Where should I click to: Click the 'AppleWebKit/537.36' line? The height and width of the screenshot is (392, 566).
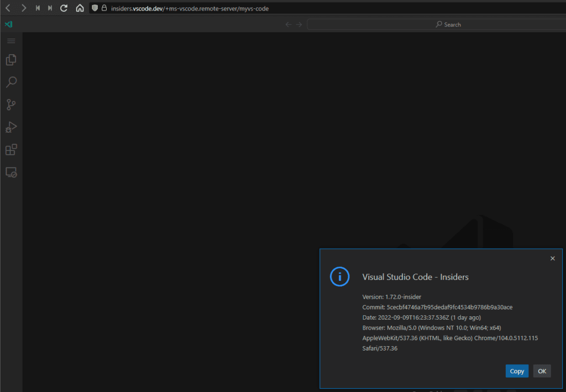[450, 338]
